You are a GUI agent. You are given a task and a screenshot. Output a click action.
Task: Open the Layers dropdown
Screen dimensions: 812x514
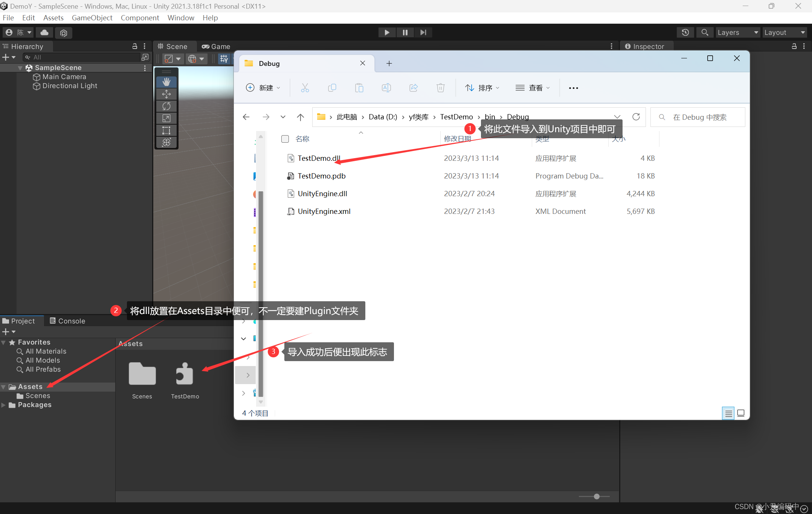[738, 32]
